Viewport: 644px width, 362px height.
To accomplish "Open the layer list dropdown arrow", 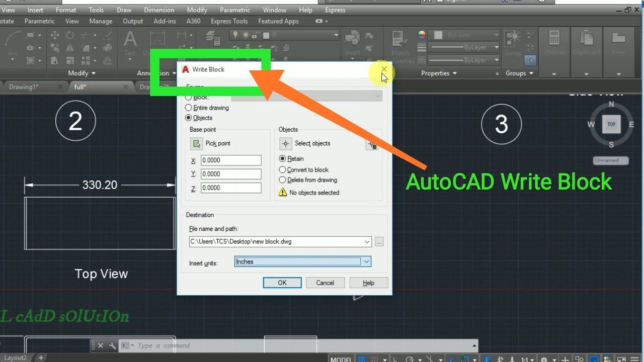I will pyautogui.click(x=336, y=35).
